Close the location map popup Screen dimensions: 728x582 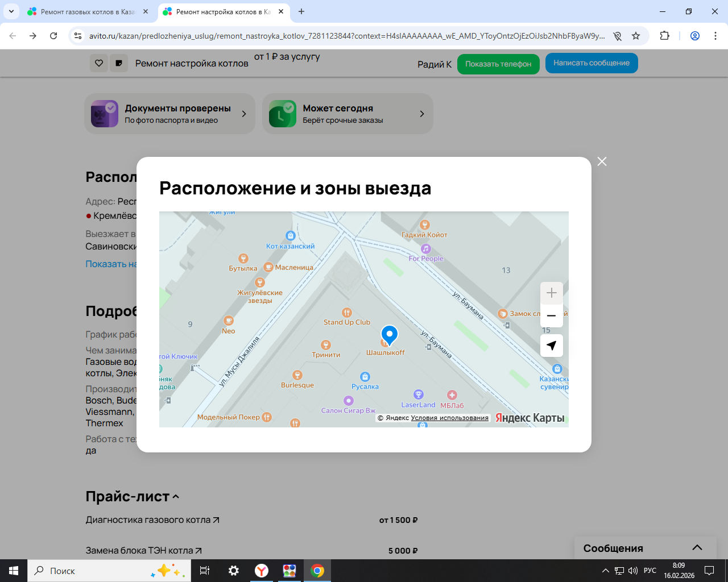(602, 161)
